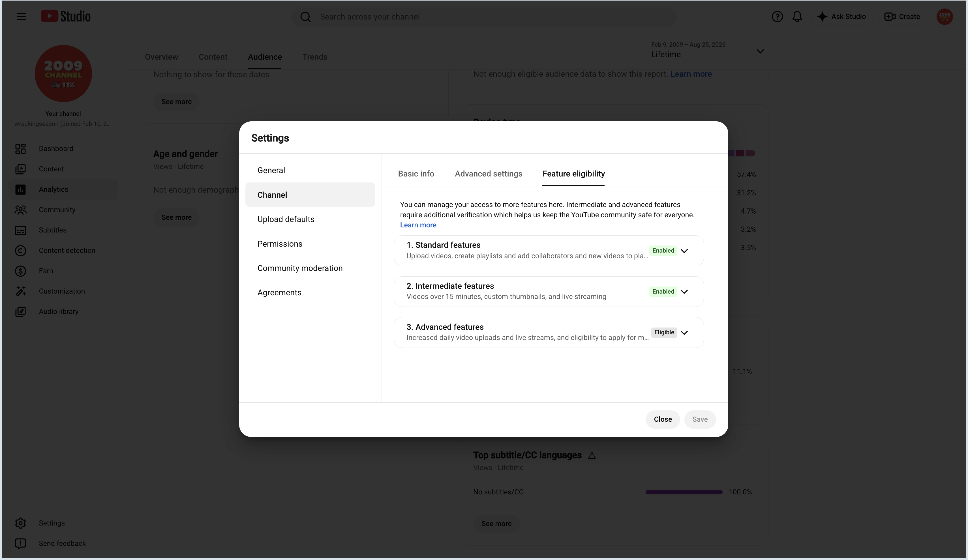Click the YouTube Studio logo
Image resolution: width=968 pixels, height=560 pixels.
tap(66, 16)
